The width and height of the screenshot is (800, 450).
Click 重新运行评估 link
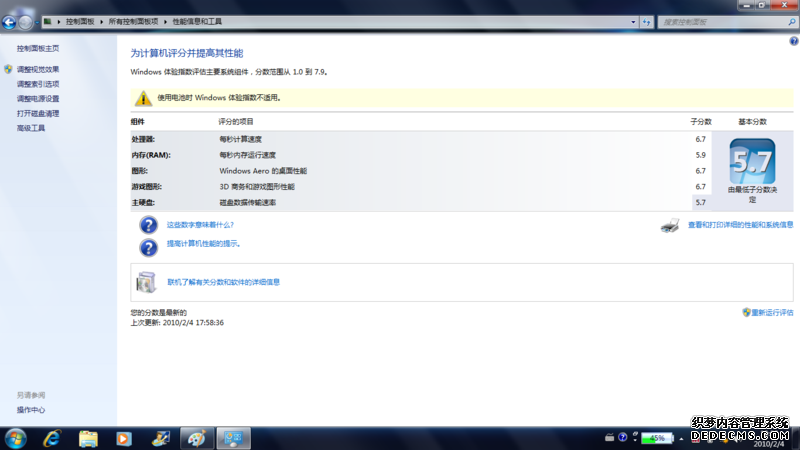click(x=772, y=313)
